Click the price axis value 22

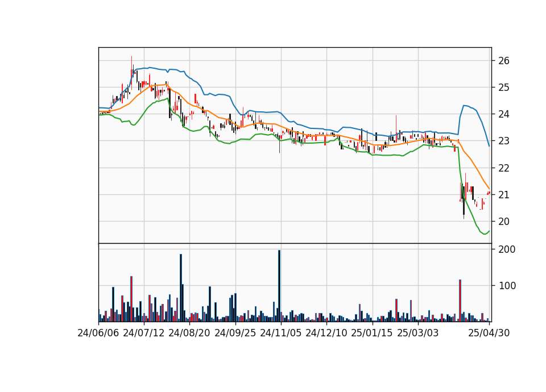tap(504, 168)
